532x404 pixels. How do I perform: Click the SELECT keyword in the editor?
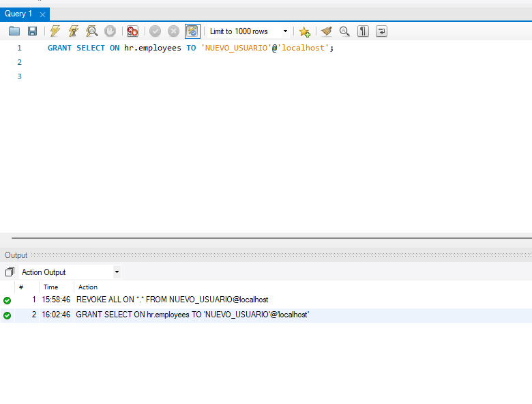(91, 48)
